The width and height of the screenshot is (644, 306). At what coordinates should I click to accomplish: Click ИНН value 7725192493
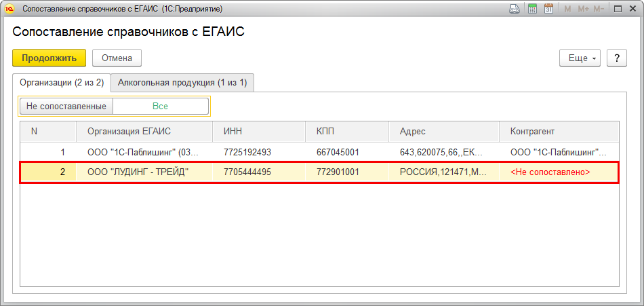[x=259, y=152]
